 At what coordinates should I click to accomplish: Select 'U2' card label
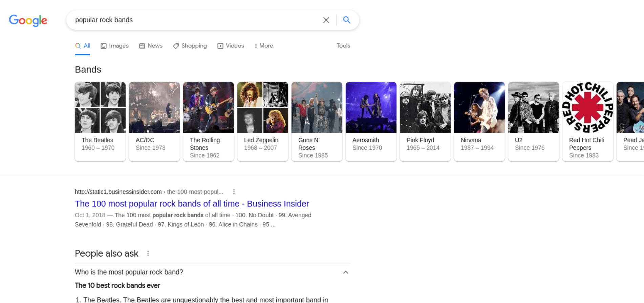(x=519, y=140)
